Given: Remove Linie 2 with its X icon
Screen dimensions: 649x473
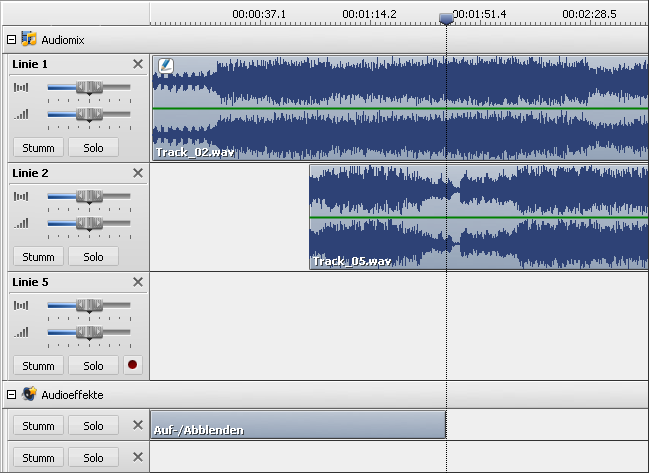Looking at the screenshot, I should coord(138,173).
